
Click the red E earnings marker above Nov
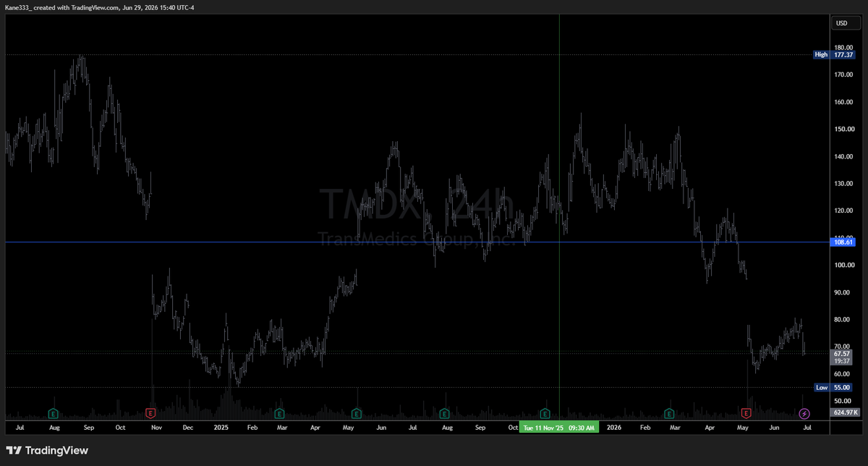click(150, 413)
